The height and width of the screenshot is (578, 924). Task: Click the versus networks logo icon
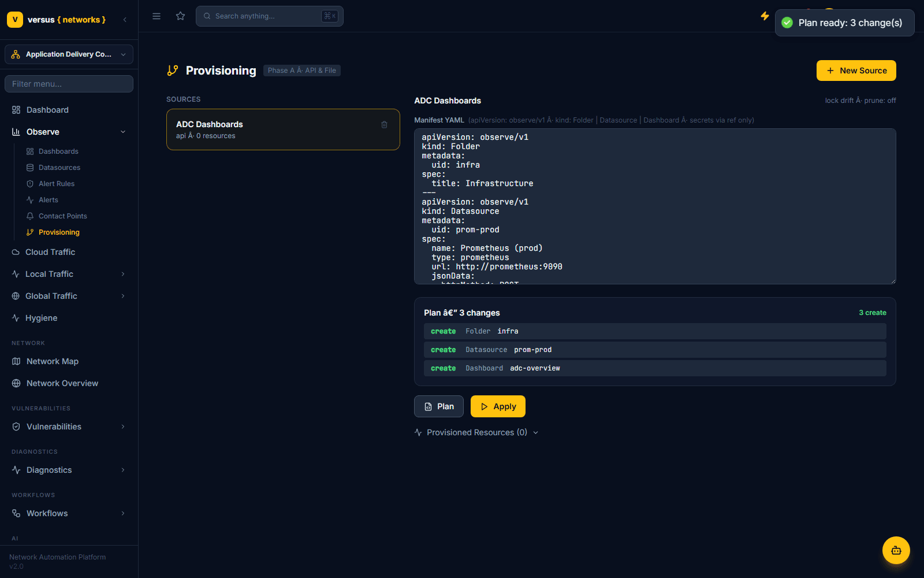click(x=15, y=20)
